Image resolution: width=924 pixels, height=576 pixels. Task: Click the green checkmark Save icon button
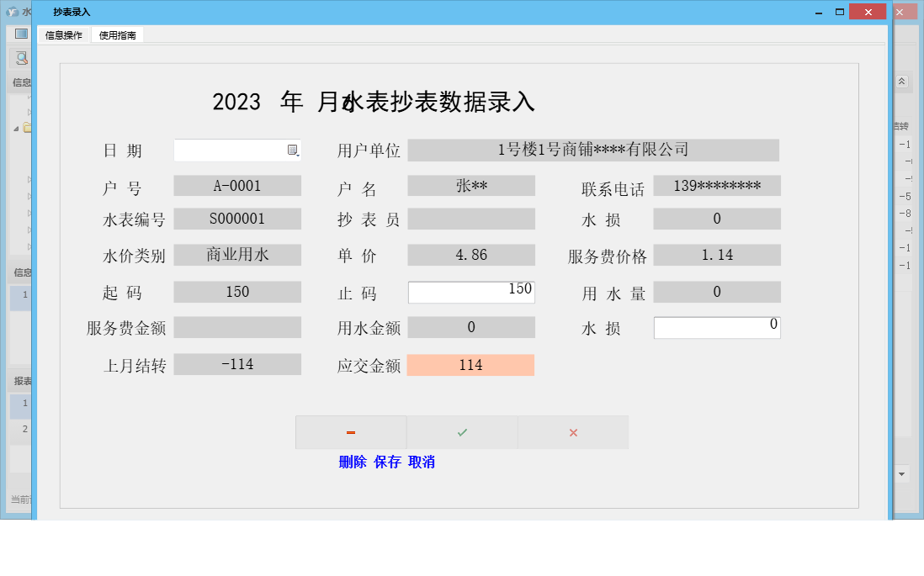(461, 431)
